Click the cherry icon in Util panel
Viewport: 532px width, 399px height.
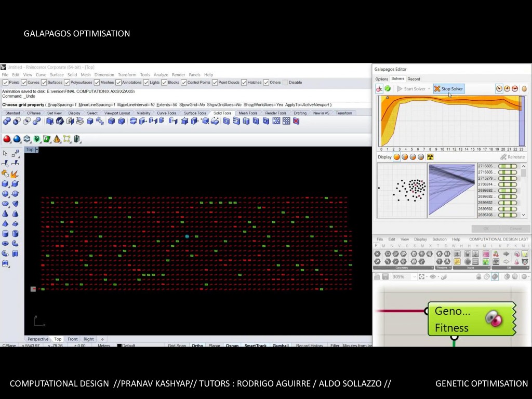click(496, 254)
